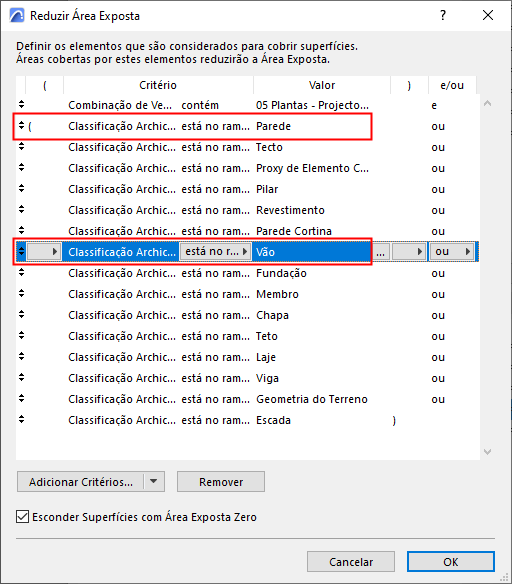The height and width of the screenshot is (584, 512).
Task: Click the closing parenthesis in Escada row
Action: coord(394,420)
